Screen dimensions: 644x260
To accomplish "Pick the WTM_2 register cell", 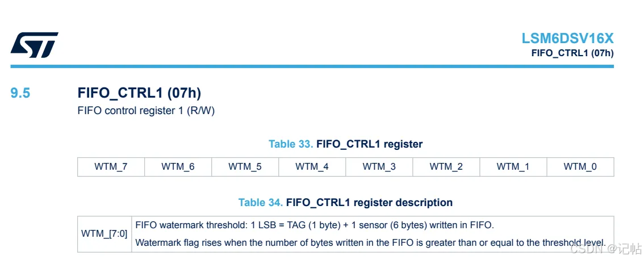I will (446, 167).
